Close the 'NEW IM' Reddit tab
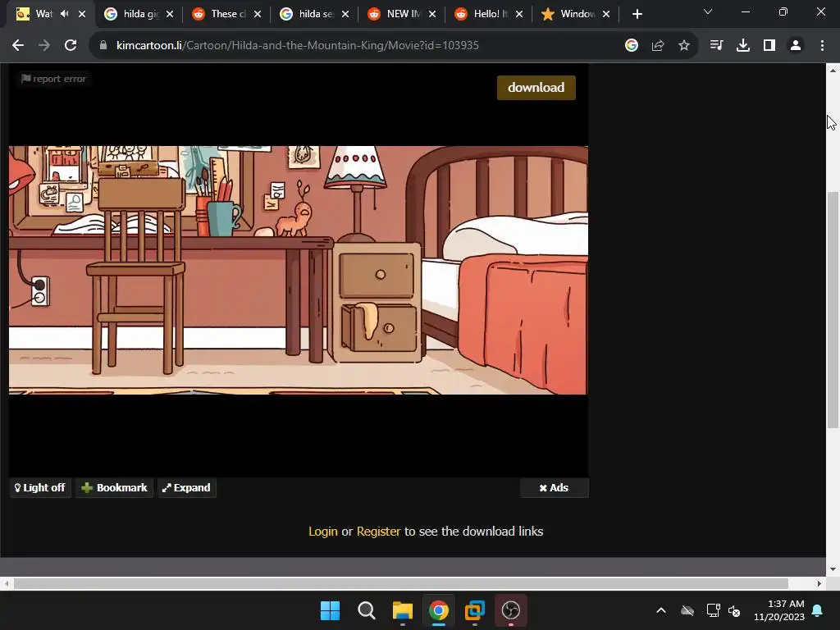 (432, 14)
